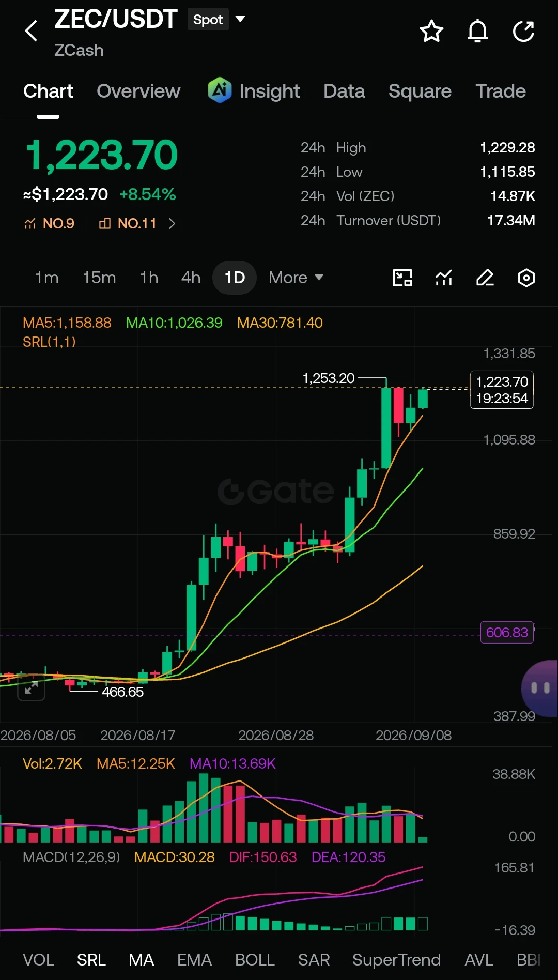Image resolution: width=558 pixels, height=980 pixels.
Task: Tap the volume MA10:13.69K label
Action: (233, 763)
